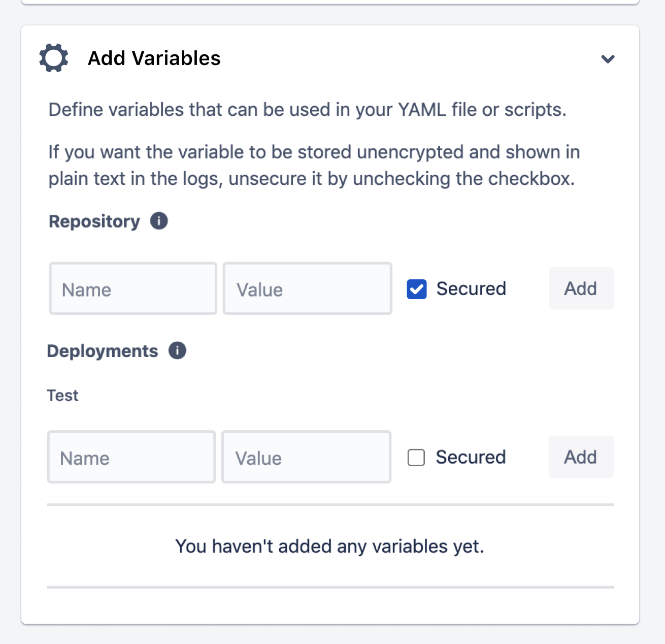Select the Deployments section heading
The image size is (665, 644).
click(x=103, y=351)
